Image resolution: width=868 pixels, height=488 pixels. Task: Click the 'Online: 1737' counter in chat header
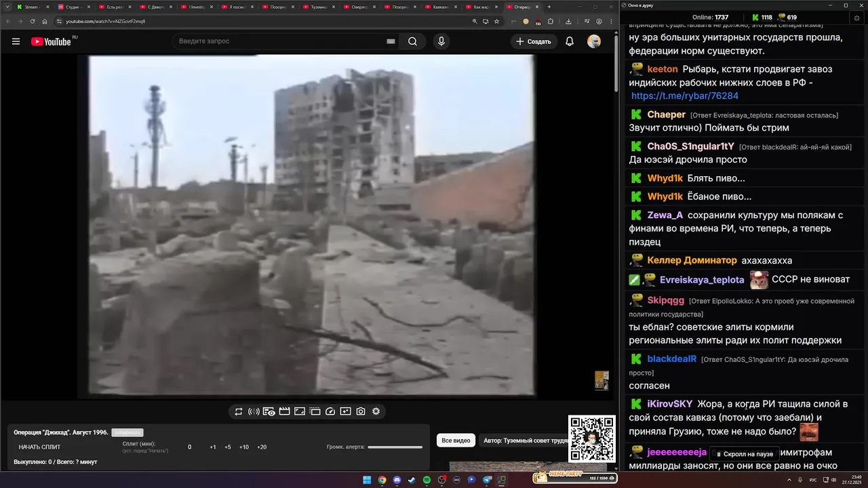pyautogui.click(x=710, y=18)
